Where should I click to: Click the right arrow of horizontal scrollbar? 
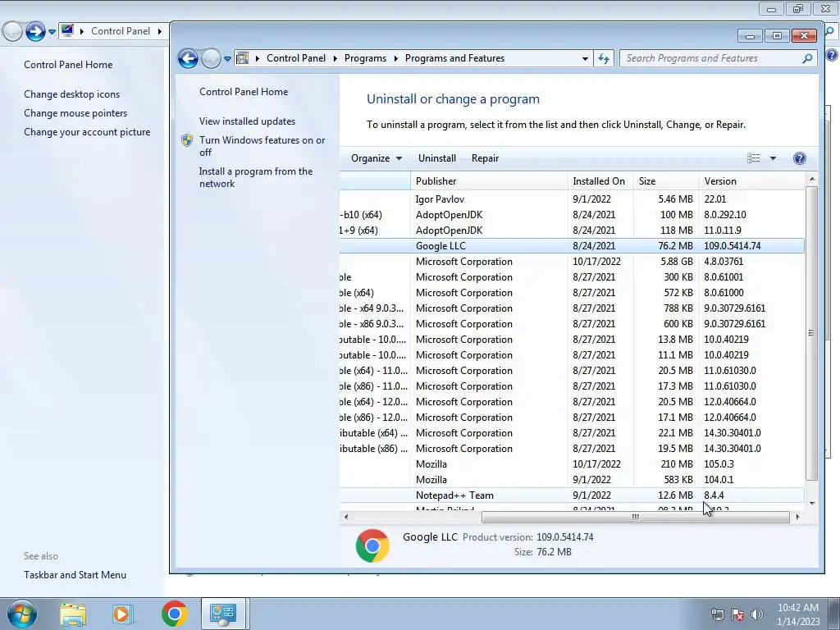(x=797, y=517)
